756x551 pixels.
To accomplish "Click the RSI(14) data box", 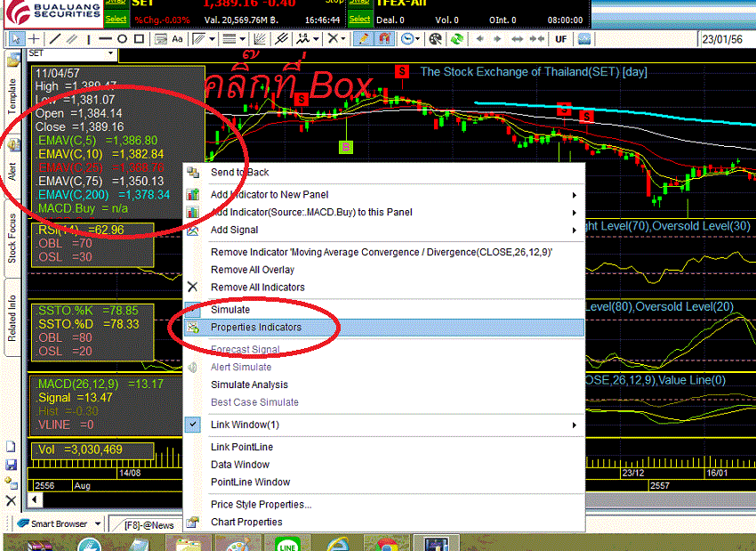I will [x=92, y=245].
